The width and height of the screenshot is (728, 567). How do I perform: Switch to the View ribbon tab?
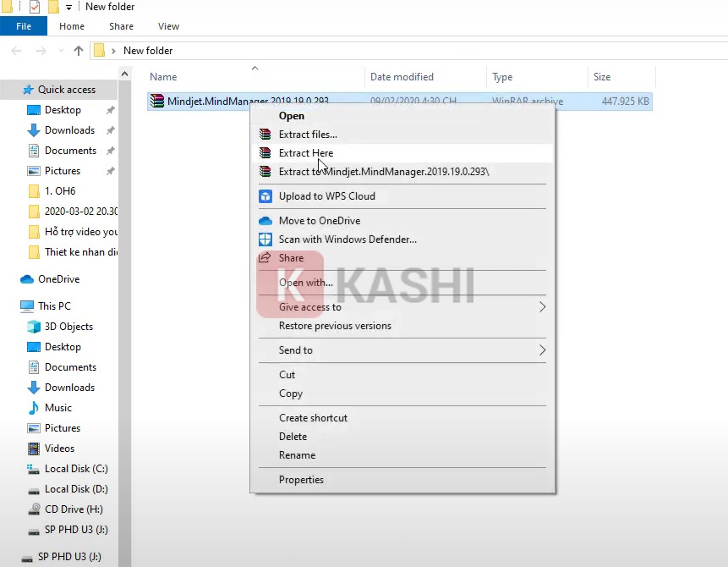(168, 26)
